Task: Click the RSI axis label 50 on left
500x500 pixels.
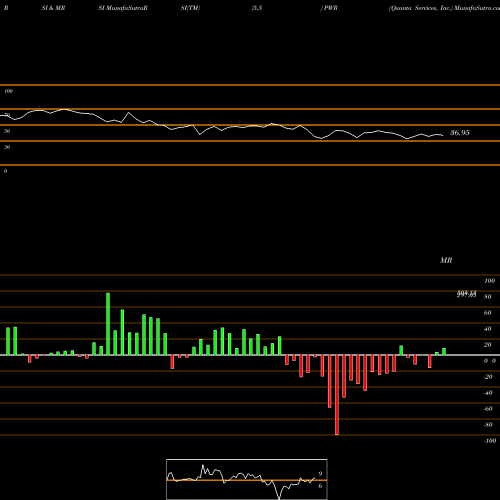Action: 7,131
